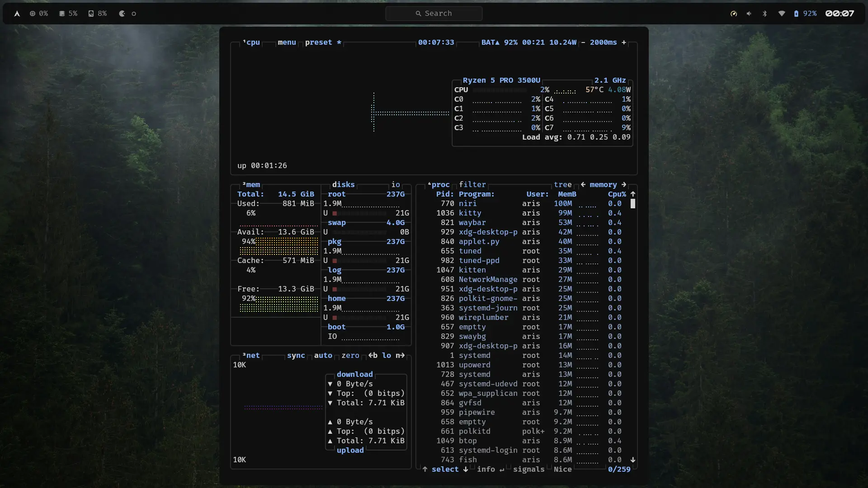Click the plus to increase update interval
The image size is (868, 488).
tap(624, 42)
